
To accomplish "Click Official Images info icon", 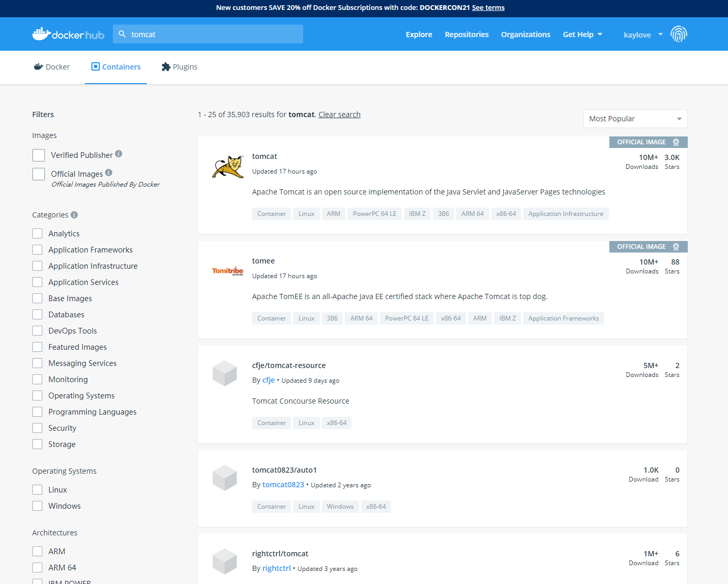I will pyautogui.click(x=109, y=173).
